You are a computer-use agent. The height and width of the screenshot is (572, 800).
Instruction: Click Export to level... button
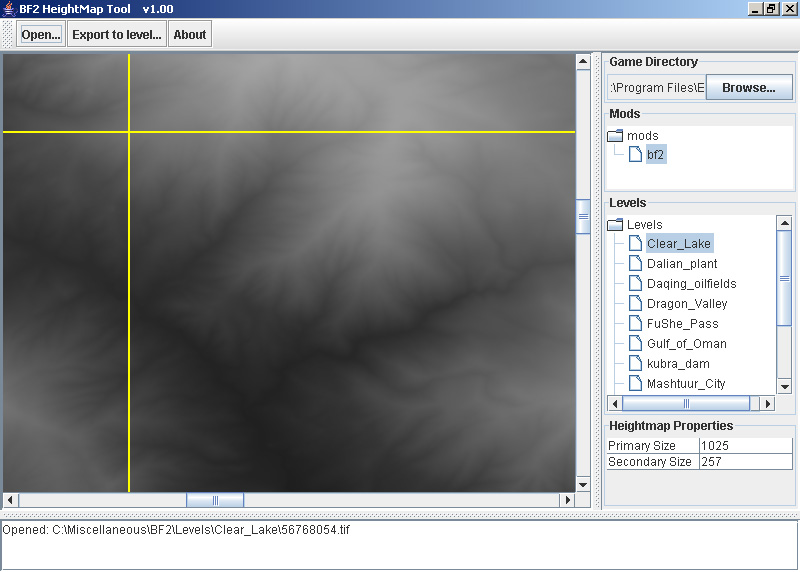[x=116, y=34]
